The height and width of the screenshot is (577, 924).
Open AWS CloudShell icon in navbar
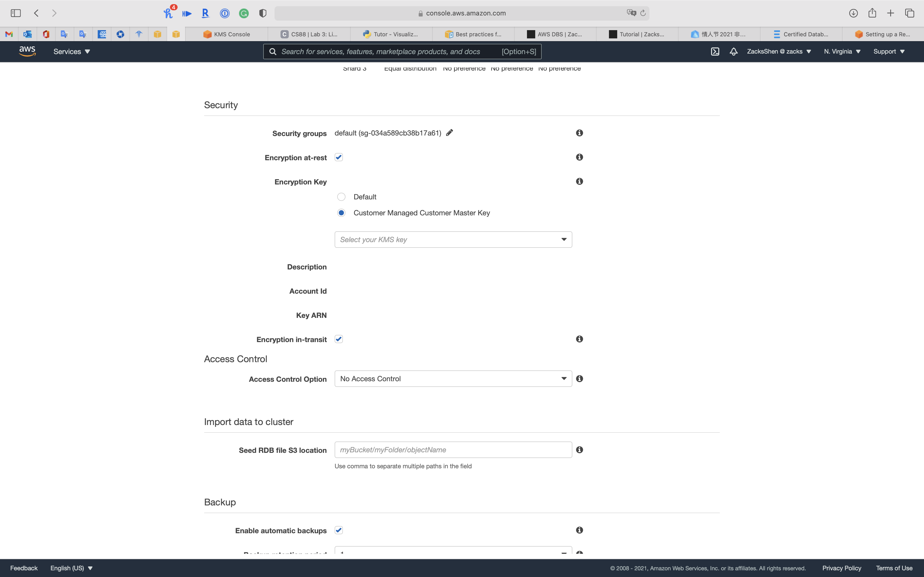pos(715,52)
